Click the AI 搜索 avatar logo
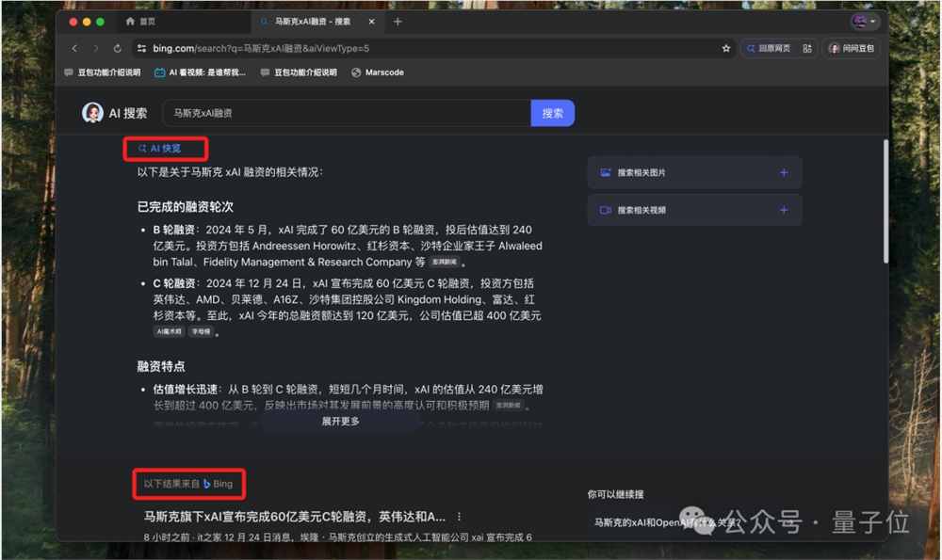 click(92, 112)
